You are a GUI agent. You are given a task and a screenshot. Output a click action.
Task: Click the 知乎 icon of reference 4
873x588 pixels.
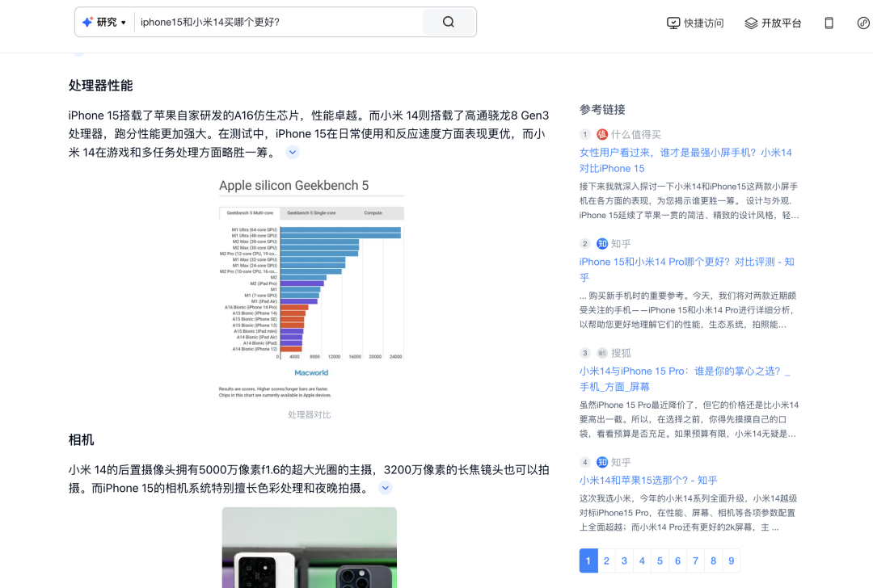(x=602, y=462)
